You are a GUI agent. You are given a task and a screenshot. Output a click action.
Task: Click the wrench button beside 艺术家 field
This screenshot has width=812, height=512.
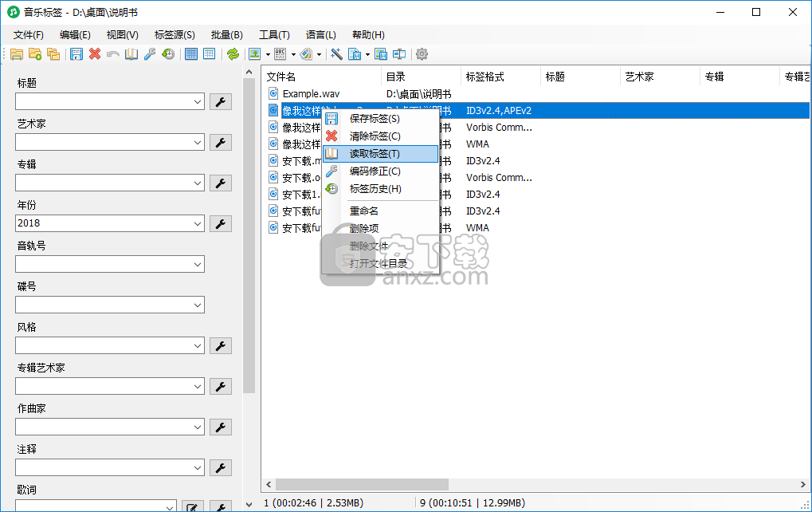pos(221,142)
